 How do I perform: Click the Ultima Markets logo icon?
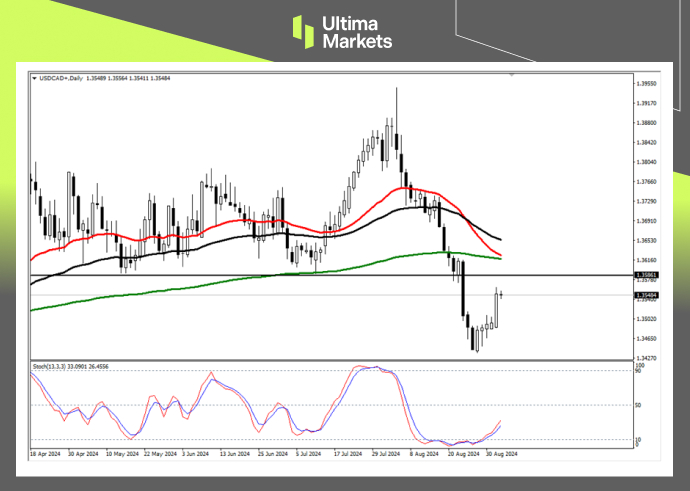pyautogui.click(x=305, y=31)
